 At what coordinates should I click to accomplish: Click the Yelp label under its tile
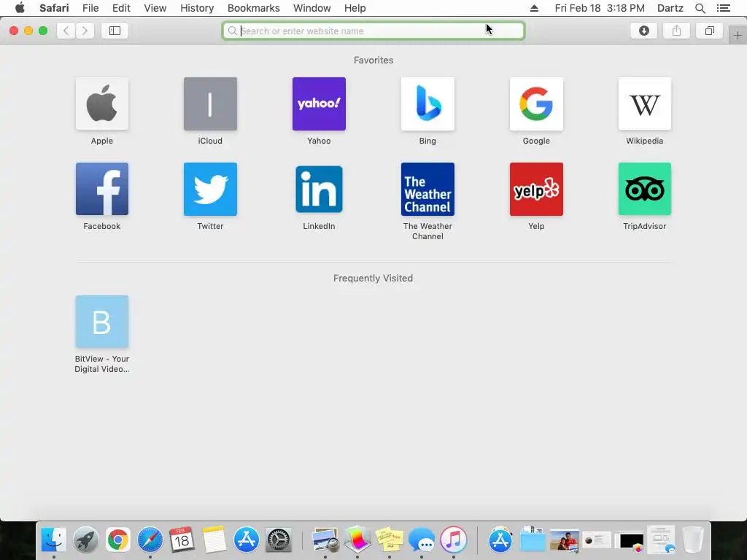[536, 226]
